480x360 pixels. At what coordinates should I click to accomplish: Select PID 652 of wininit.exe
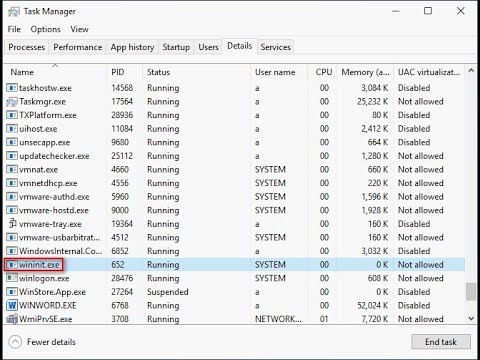[118, 265]
